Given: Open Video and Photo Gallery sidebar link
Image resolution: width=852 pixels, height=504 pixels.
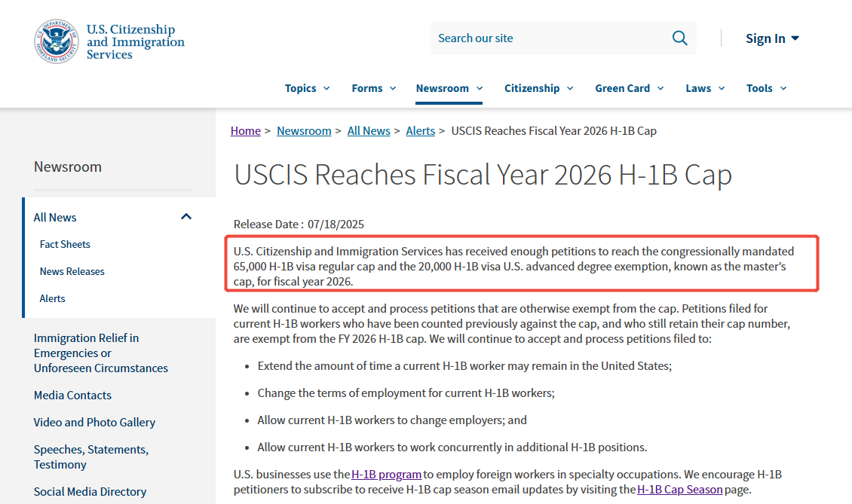Looking at the screenshot, I should click(x=94, y=423).
